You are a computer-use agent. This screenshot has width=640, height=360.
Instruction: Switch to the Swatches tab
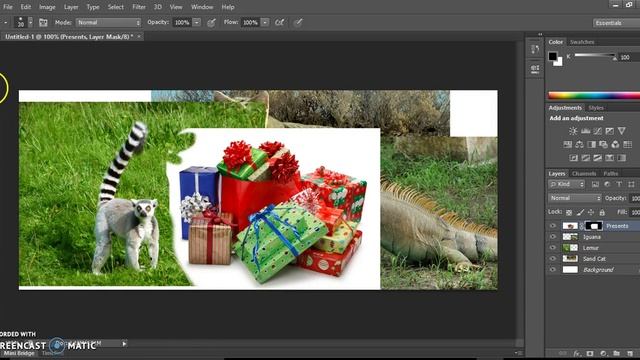[582, 42]
